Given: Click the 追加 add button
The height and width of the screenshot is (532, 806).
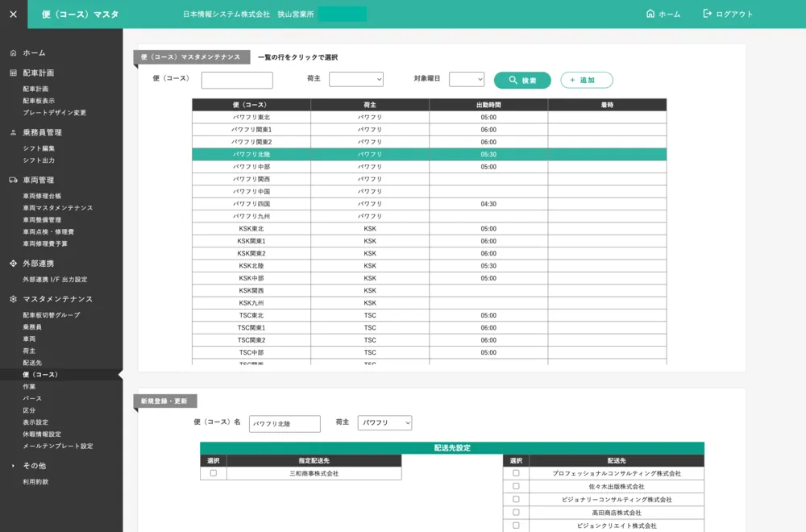Looking at the screenshot, I should point(587,81).
